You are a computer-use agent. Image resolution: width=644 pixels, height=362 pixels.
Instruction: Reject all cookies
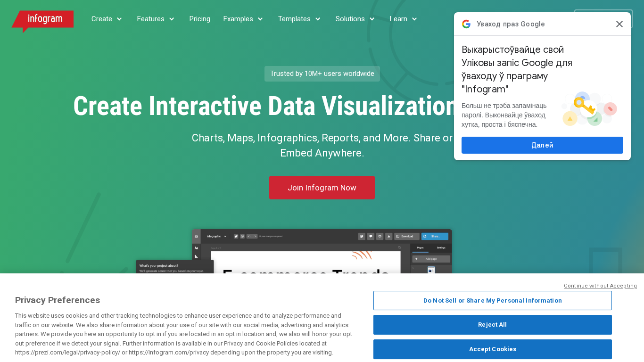point(493,325)
